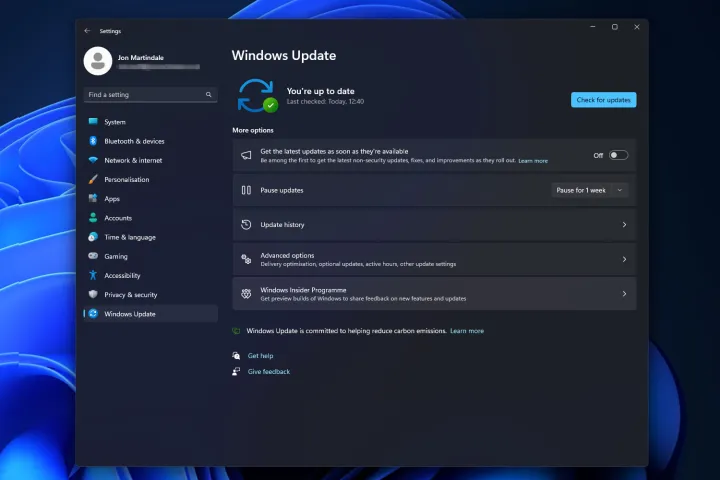Click the Time & language globe icon

pos(93,237)
